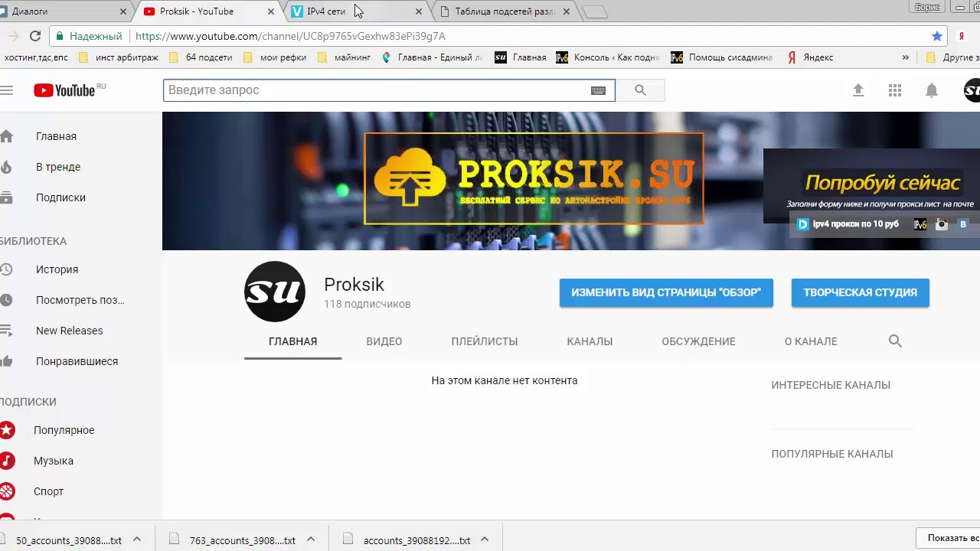This screenshot has width=980, height=551.
Task: Open ipv4 прокси по 10 руб link
Action: tap(848, 224)
